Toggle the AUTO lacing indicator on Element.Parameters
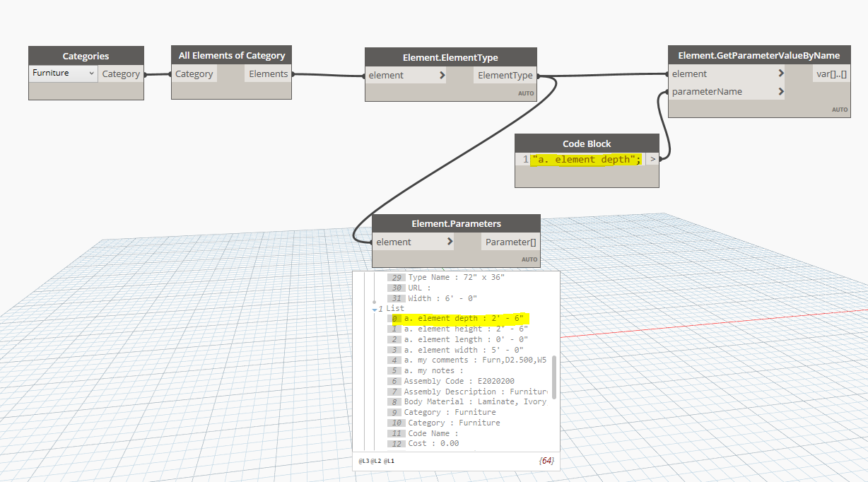 (529, 259)
